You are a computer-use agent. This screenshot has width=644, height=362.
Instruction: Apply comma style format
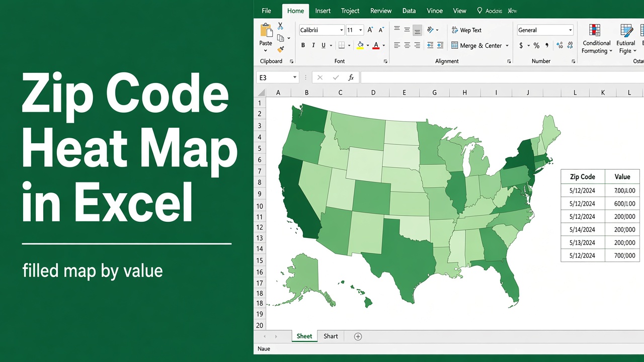tap(547, 45)
